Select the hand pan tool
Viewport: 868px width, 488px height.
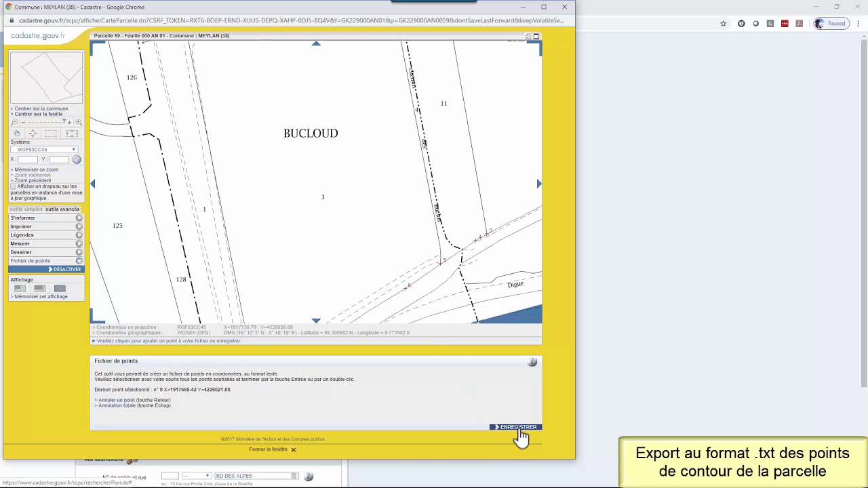(x=18, y=134)
